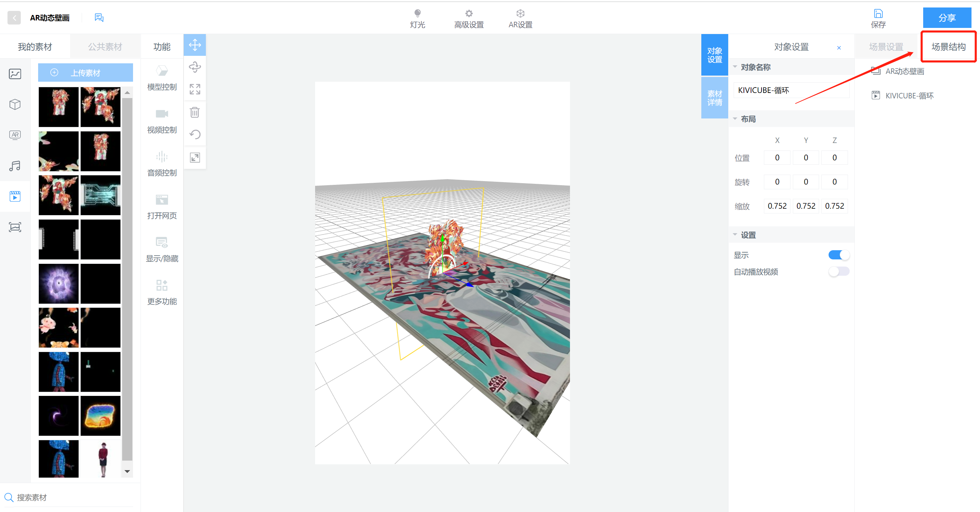Click the blue 分享 button
The image size is (980, 512).
[947, 17]
